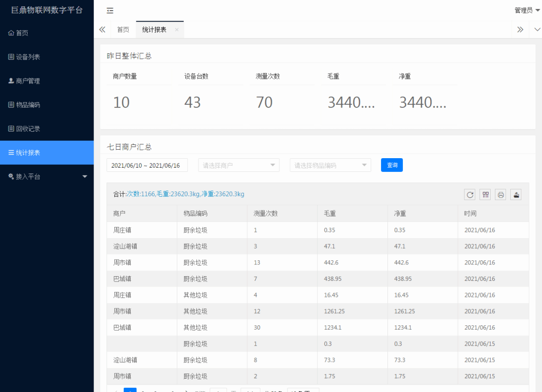
Task: Select the 统计报表 tab
Action: pos(154,30)
